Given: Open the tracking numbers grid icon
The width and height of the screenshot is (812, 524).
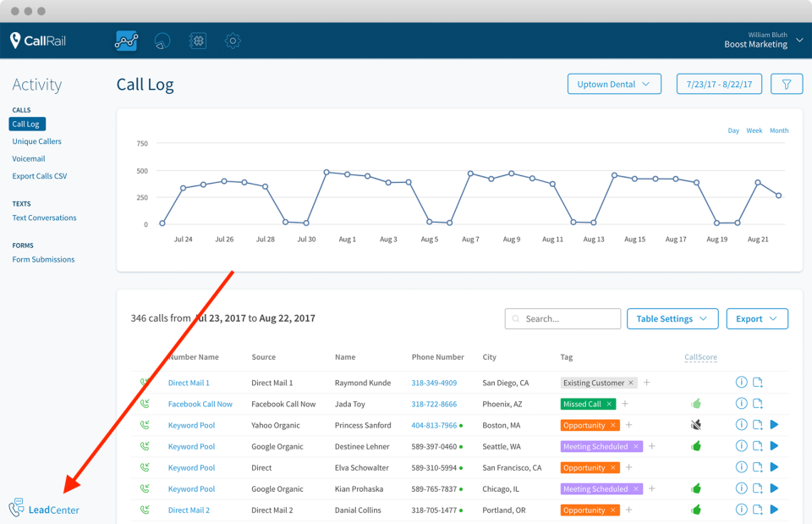Looking at the screenshot, I should click(198, 41).
